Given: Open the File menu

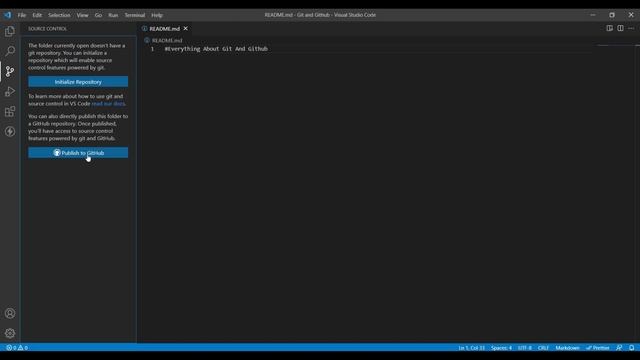Looking at the screenshot, I should 22,15.
